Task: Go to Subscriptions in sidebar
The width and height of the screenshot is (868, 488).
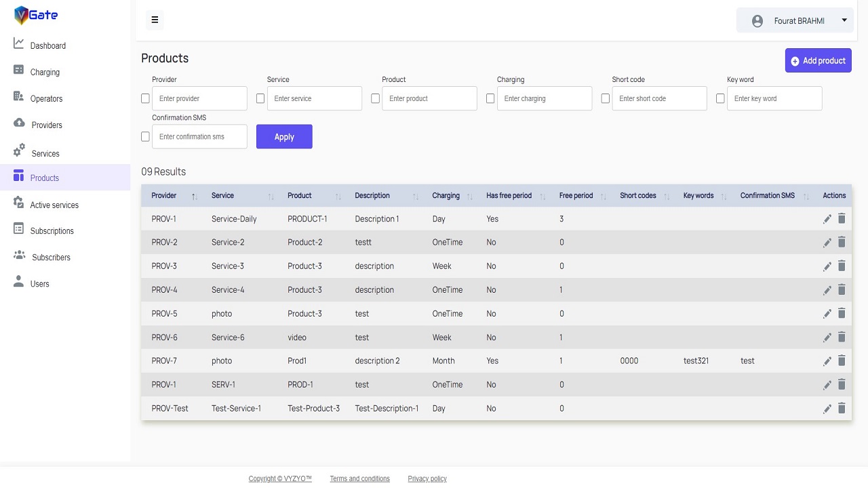Action: (x=52, y=230)
